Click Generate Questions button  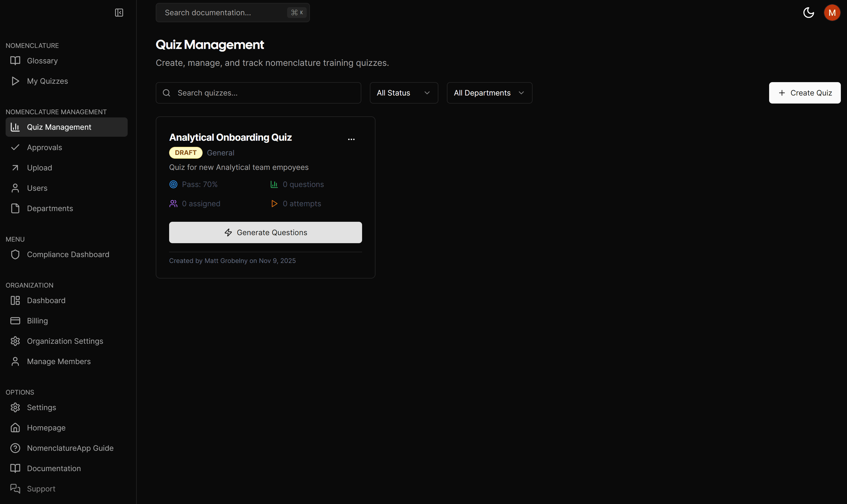pos(265,232)
